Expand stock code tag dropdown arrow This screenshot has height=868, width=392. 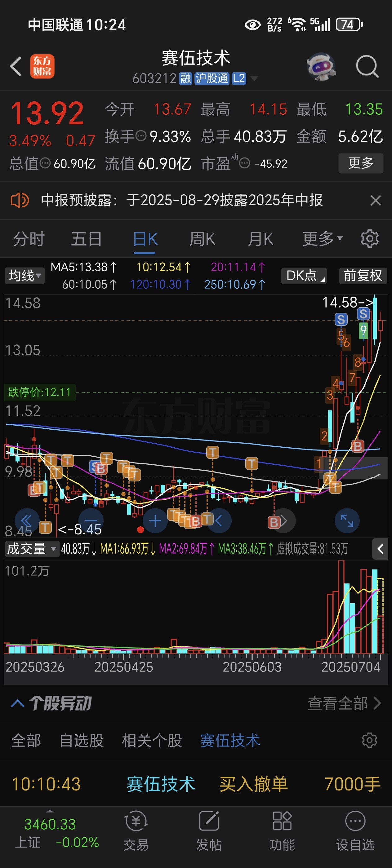254,78
